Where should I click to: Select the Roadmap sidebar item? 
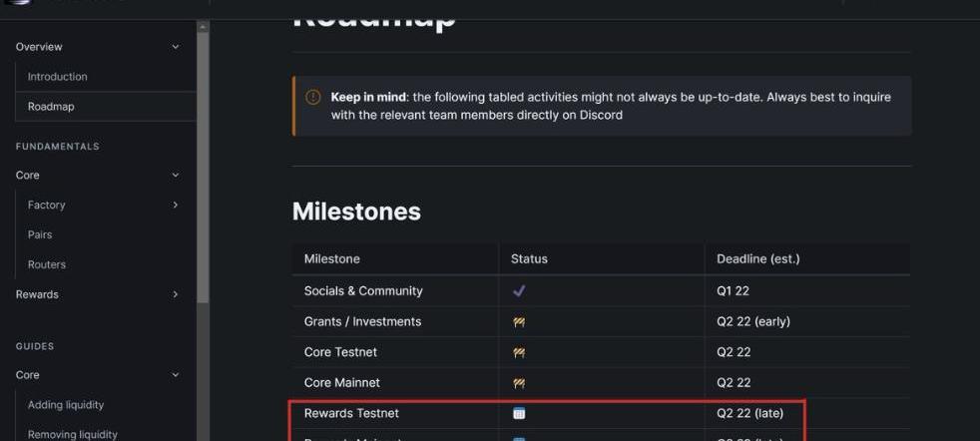51,107
